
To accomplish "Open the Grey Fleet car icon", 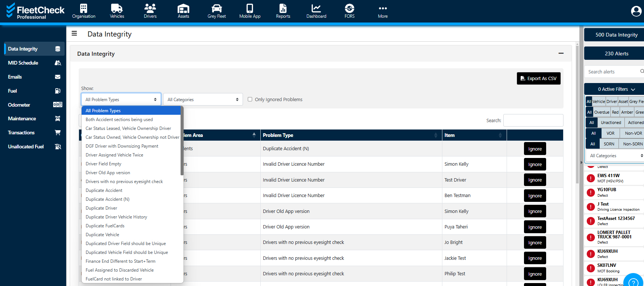I will coord(216,8).
